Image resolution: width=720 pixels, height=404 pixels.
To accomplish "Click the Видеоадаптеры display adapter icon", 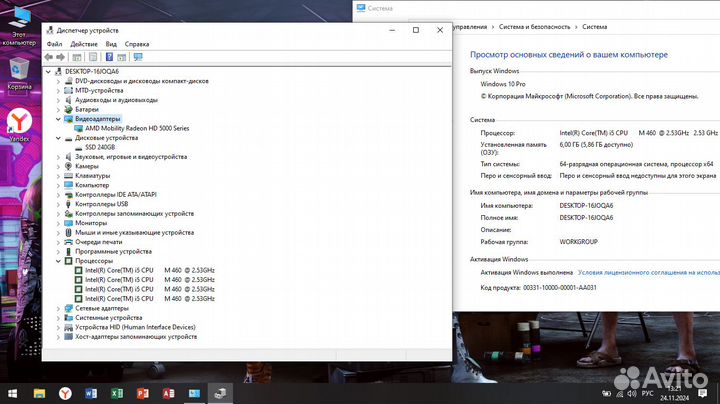I will coord(68,119).
